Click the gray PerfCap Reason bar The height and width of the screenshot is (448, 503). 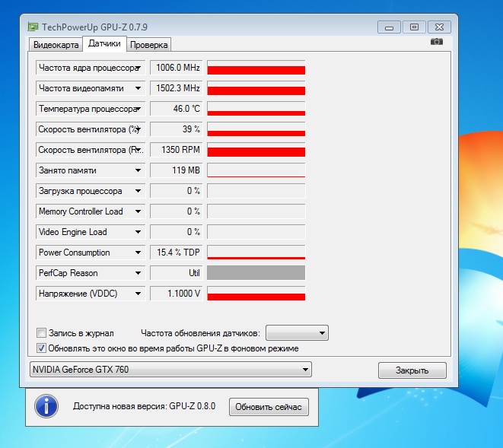pyautogui.click(x=256, y=273)
